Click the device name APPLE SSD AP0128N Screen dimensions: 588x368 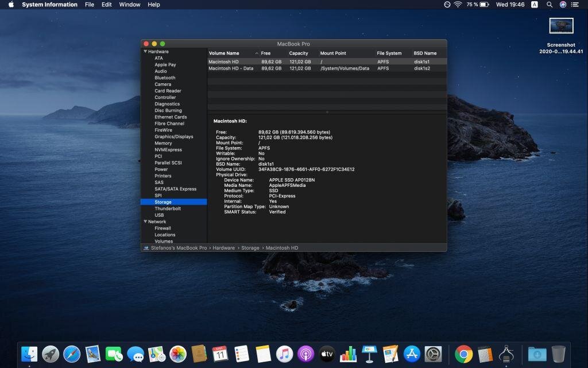click(292, 180)
